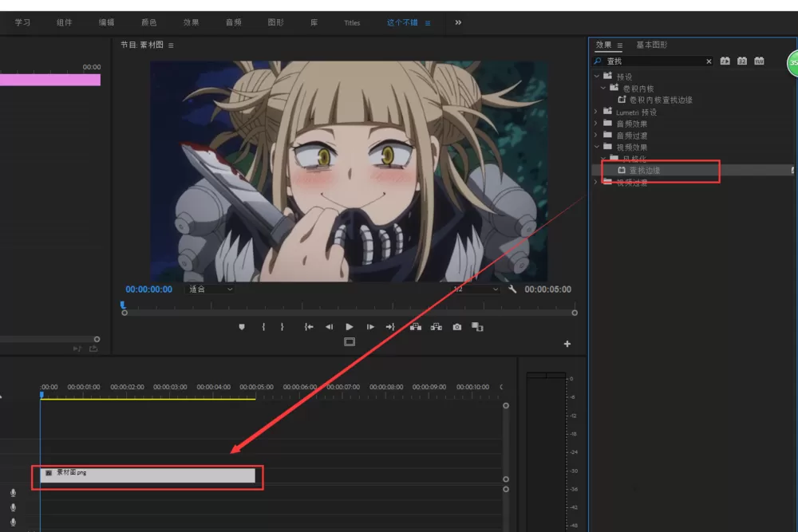Open the 适合 zoom level dropdown

[210, 289]
